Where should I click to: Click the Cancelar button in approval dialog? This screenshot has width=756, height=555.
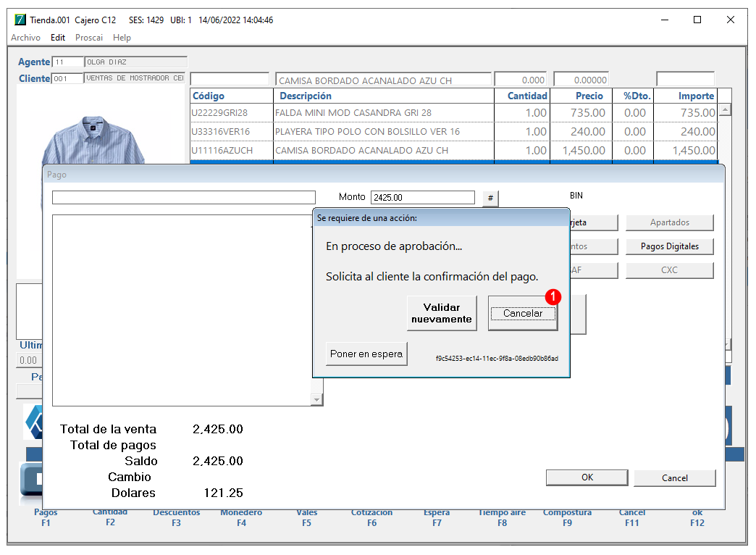coord(523,313)
